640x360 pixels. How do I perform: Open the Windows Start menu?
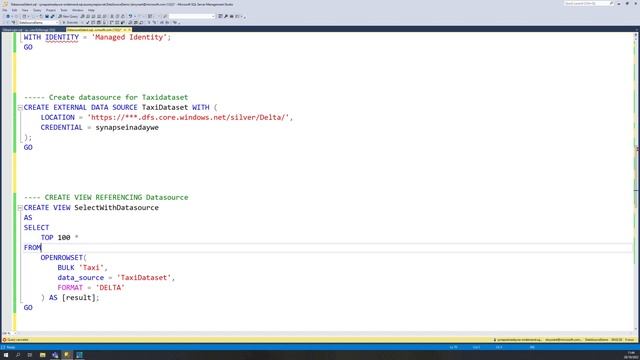[x=6, y=355]
